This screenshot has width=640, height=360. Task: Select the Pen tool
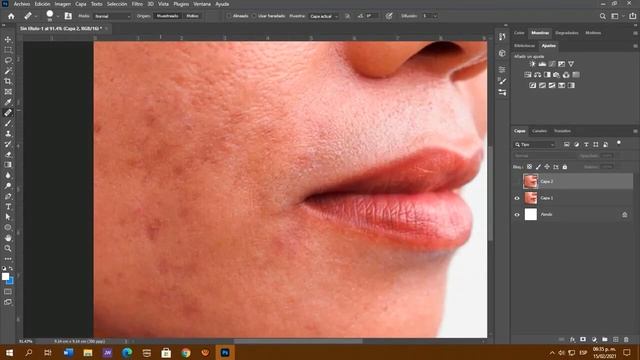click(x=8, y=196)
